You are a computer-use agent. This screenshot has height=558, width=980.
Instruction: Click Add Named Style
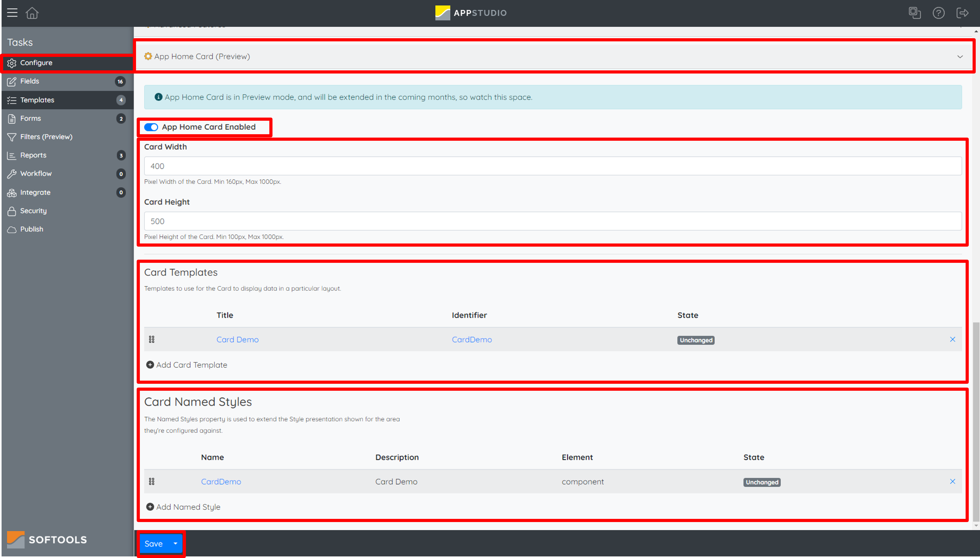click(188, 507)
